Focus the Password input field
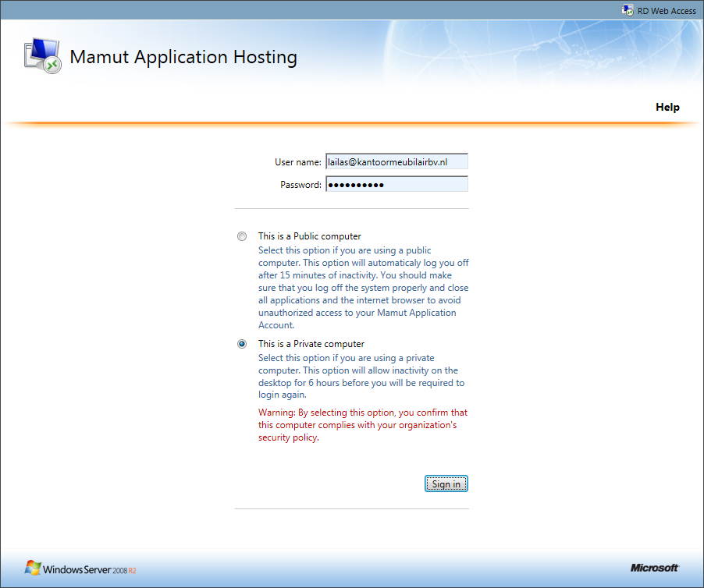Image resolution: width=704 pixels, height=588 pixels. pos(396,185)
